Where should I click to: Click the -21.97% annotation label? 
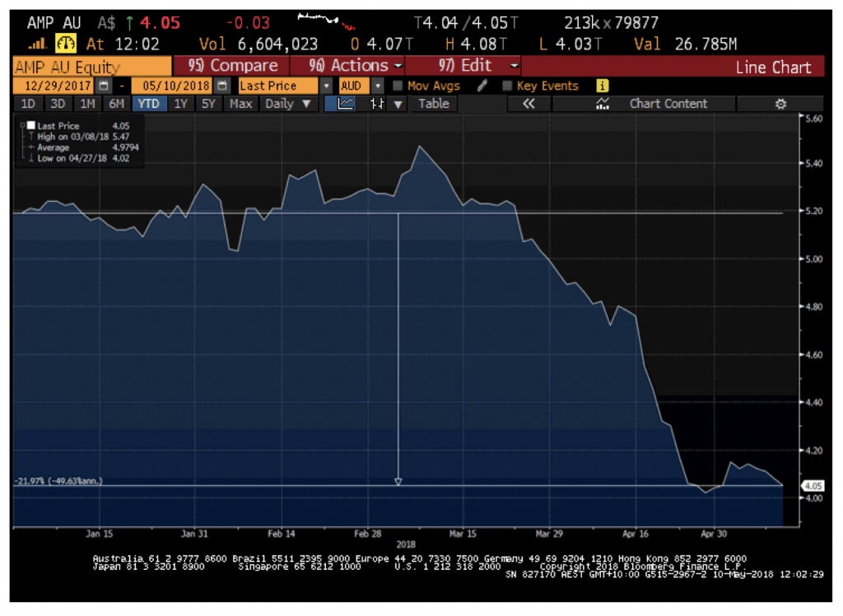58,481
